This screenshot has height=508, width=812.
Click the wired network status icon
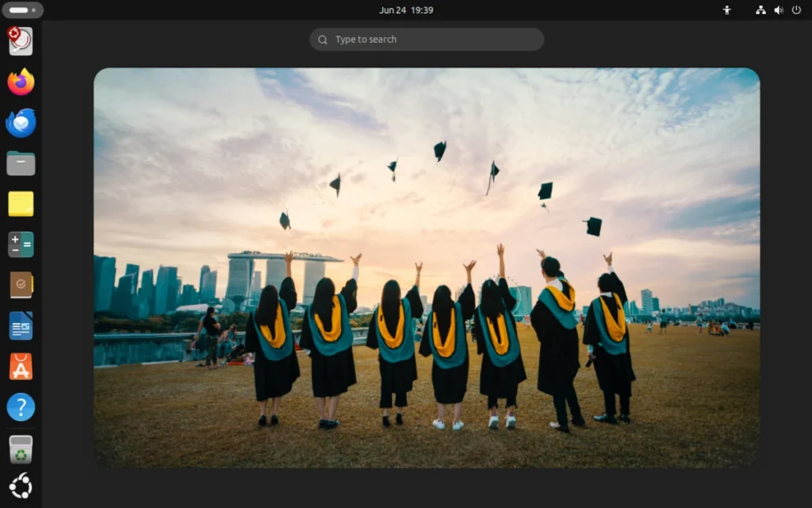pos(760,10)
